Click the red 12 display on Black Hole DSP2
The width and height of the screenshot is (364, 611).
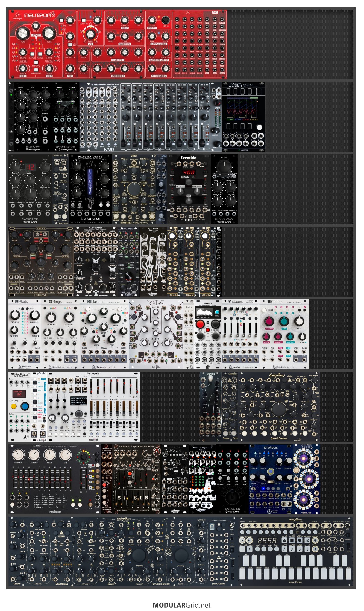pos(30,167)
